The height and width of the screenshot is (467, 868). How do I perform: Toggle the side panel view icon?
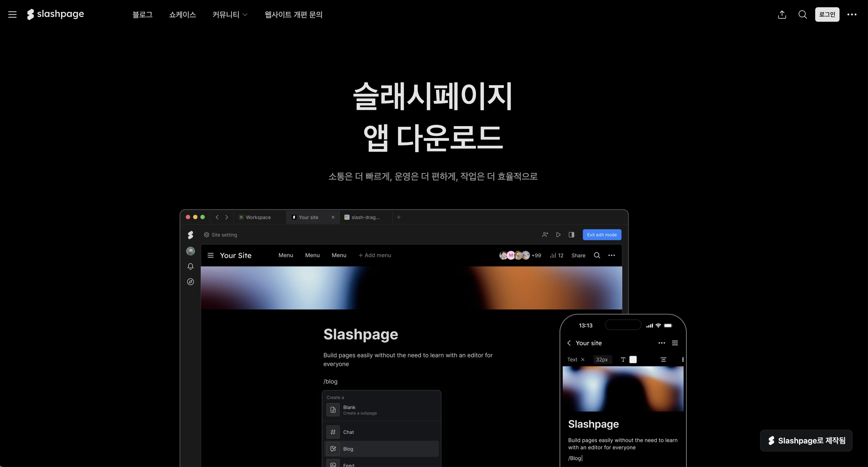(x=571, y=235)
